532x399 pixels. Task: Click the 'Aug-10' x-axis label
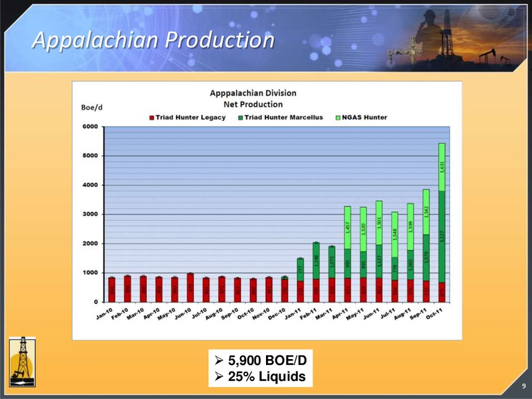(214, 313)
